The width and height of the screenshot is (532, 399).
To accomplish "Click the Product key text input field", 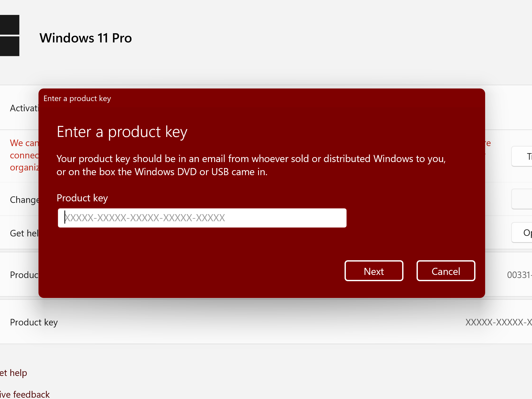I will (x=202, y=218).
